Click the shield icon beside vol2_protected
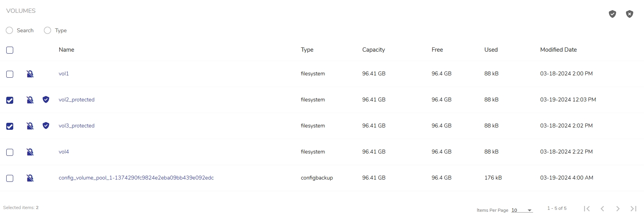The height and width of the screenshot is (218, 644). [46, 99]
